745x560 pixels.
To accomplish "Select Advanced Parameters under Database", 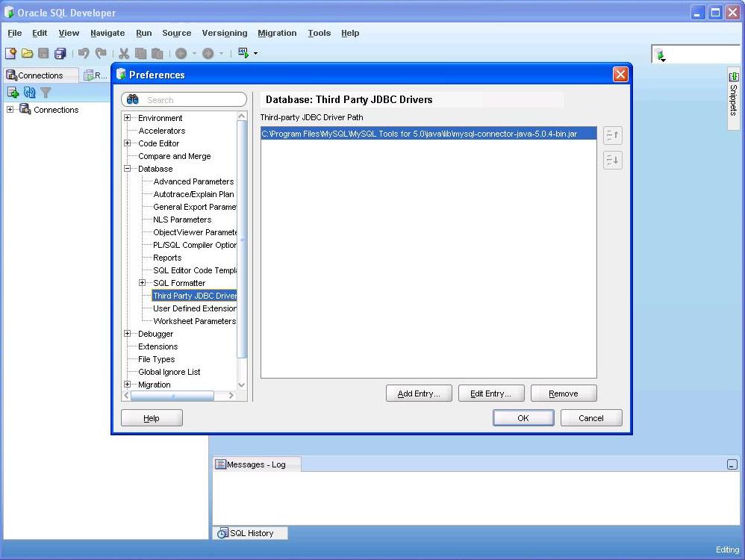I will (193, 181).
